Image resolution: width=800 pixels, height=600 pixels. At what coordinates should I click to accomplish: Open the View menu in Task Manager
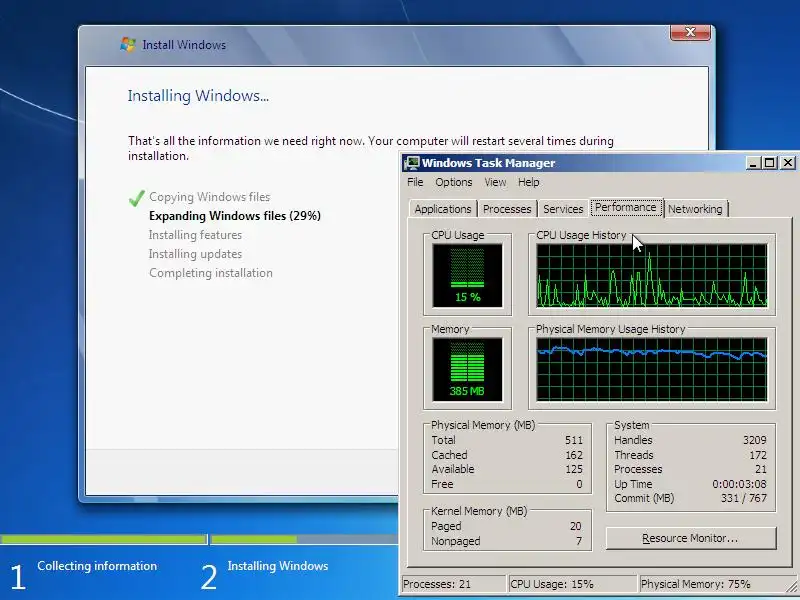(x=495, y=182)
